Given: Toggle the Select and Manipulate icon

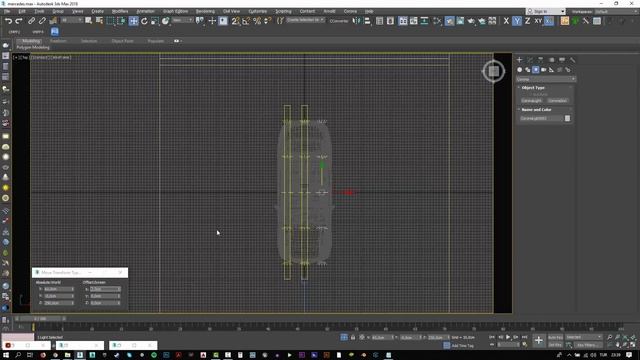Looking at the screenshot, I should pyautogui.click(x=212, y=21).
